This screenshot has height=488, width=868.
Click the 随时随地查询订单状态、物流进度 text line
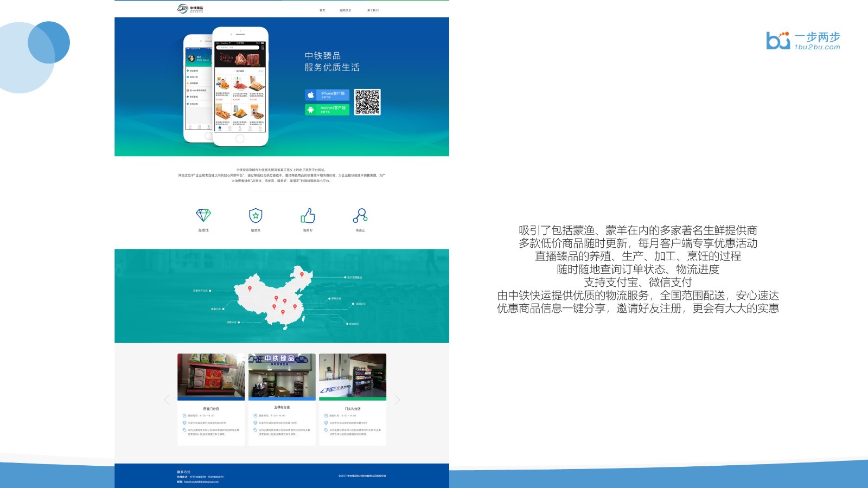pyautogui.click(x=638, y=269)
